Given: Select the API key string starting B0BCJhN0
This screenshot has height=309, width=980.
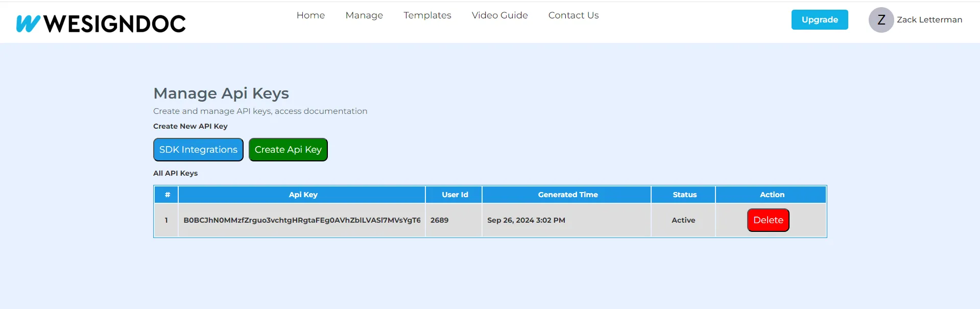Looking at the screenshot, I should (x=302, y=220).
